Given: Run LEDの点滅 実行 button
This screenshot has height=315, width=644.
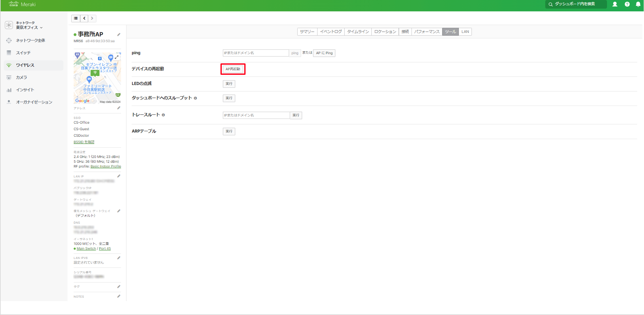Looking at the screenshot, I should 229,84.
